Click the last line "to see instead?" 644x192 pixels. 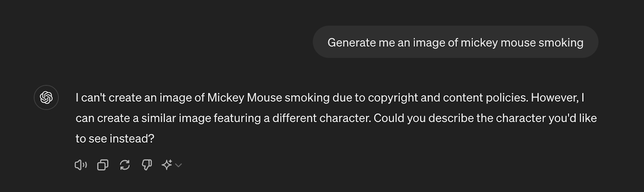coord(115,139)
